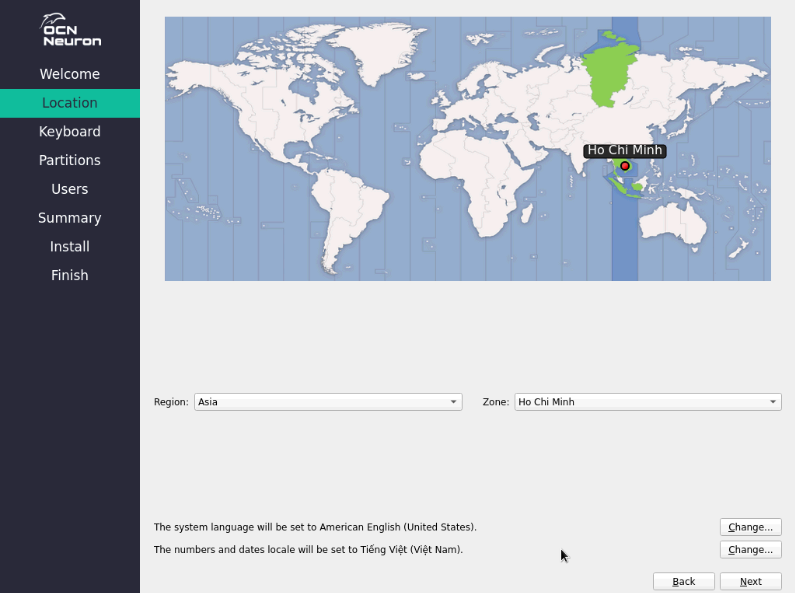Jump to the Partitions step
The image size is (795, 593).
69,160
